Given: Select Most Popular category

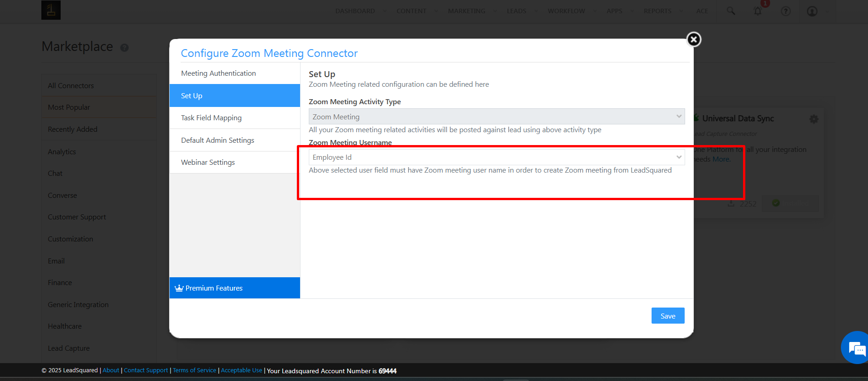Looking at the screenshot, I should 99,107.
